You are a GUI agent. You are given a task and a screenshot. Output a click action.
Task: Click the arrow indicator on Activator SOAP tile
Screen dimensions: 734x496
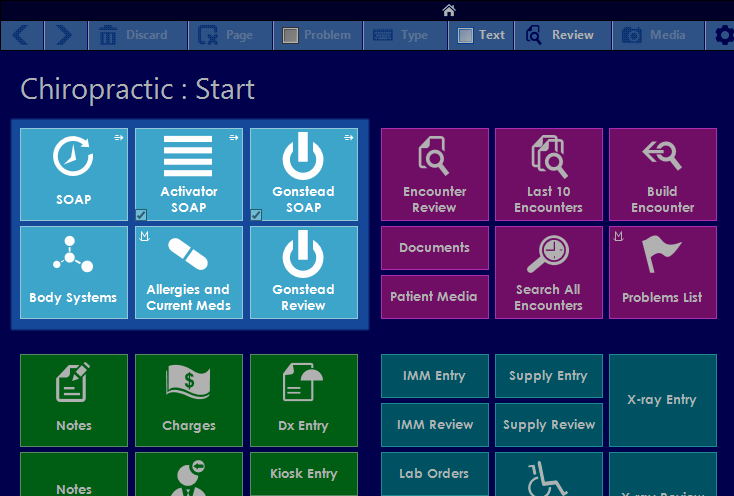coord(233,138)
